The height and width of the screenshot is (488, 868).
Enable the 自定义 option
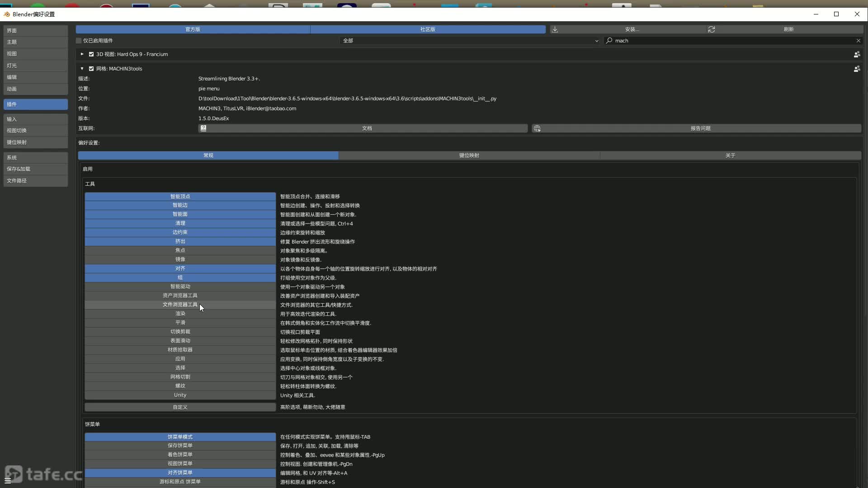[180, 407]
